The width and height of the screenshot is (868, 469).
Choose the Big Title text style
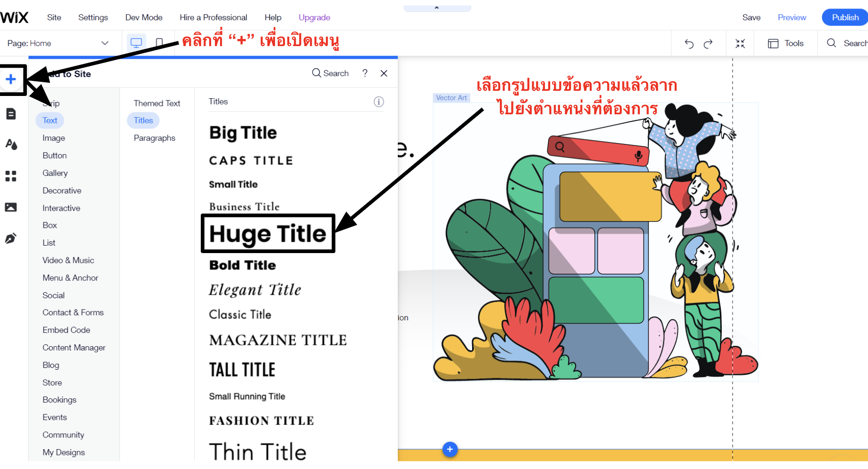243,133
